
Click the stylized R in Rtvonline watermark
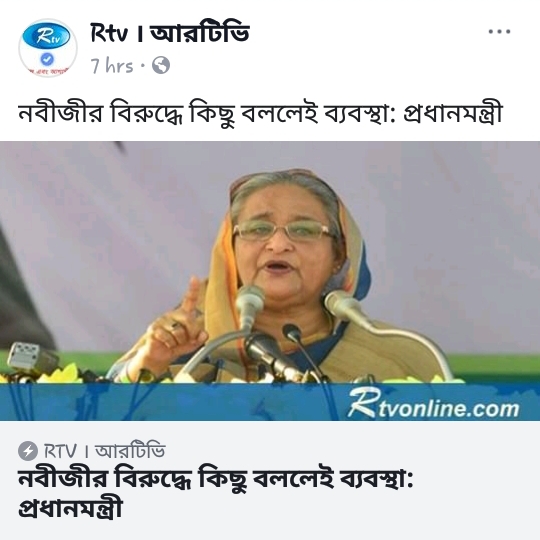(362, 402)
